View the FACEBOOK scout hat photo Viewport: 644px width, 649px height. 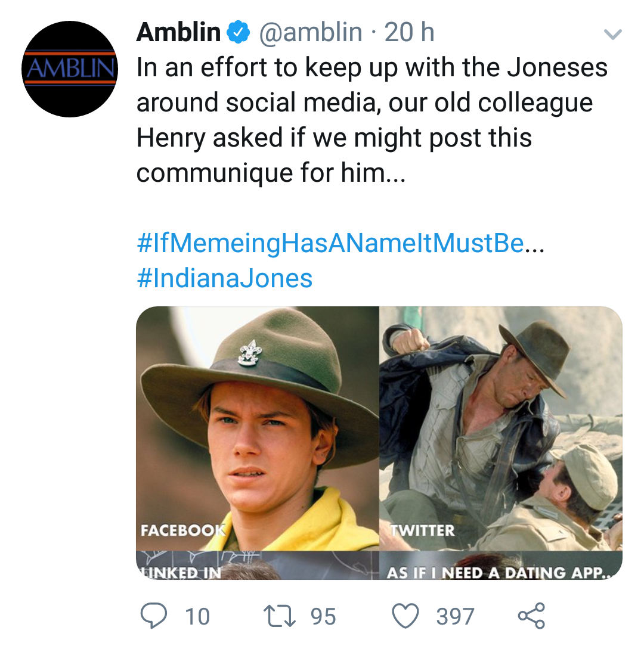tap(258, 428)
